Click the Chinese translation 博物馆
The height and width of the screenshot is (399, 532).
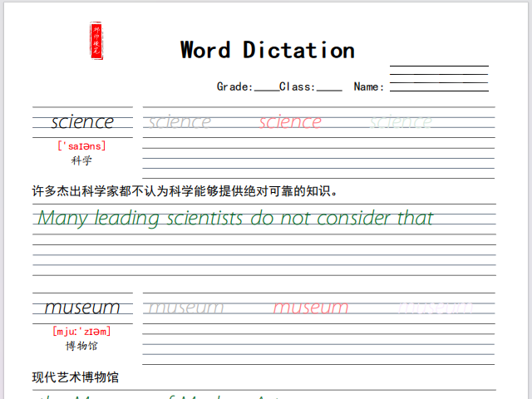point(81,346)
